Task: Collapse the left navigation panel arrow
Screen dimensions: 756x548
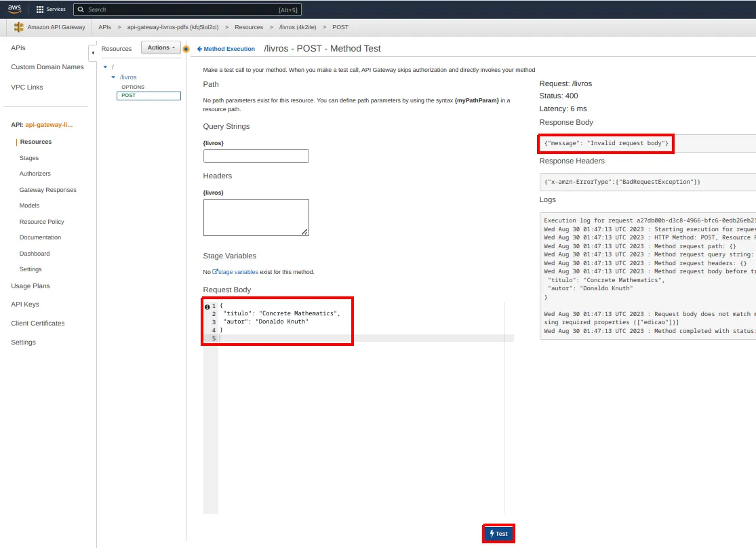Action: 93,53
